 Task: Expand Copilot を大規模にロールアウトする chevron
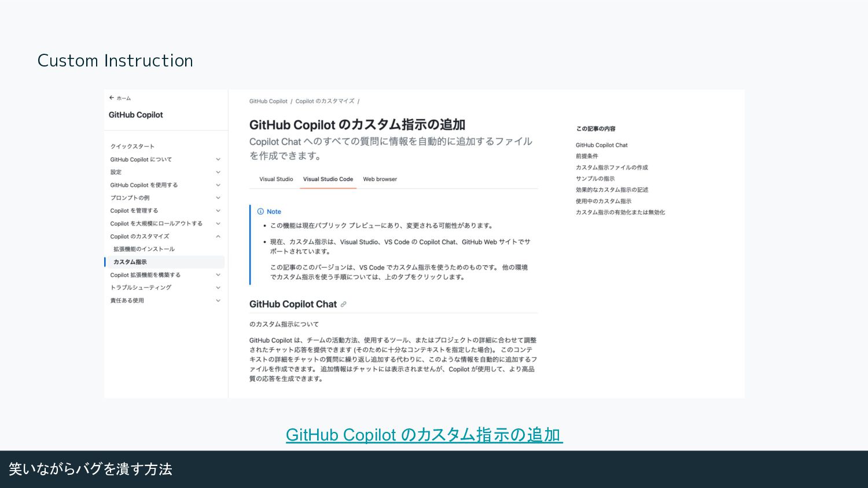[x=218, y=224]
